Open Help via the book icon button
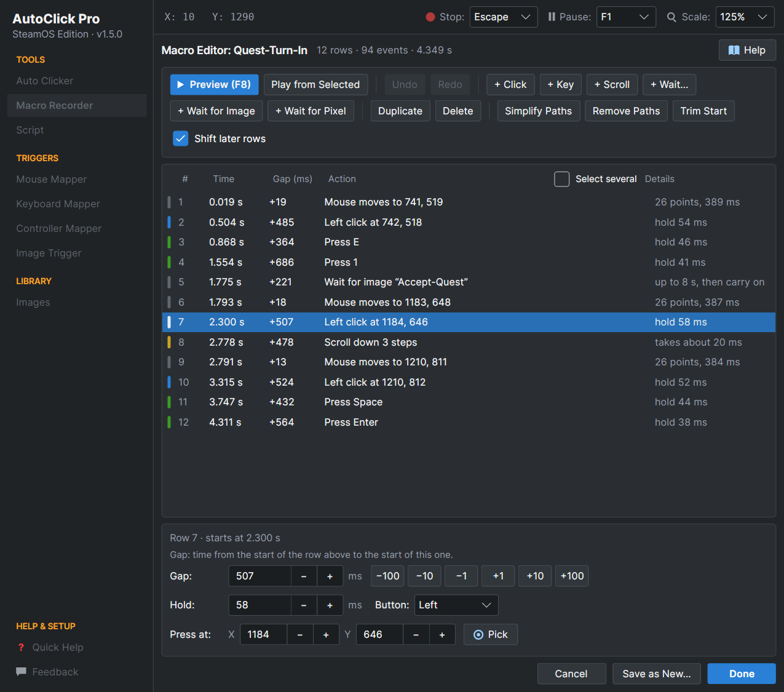Viewport: 784px width, 692px height. click(747, 50)
